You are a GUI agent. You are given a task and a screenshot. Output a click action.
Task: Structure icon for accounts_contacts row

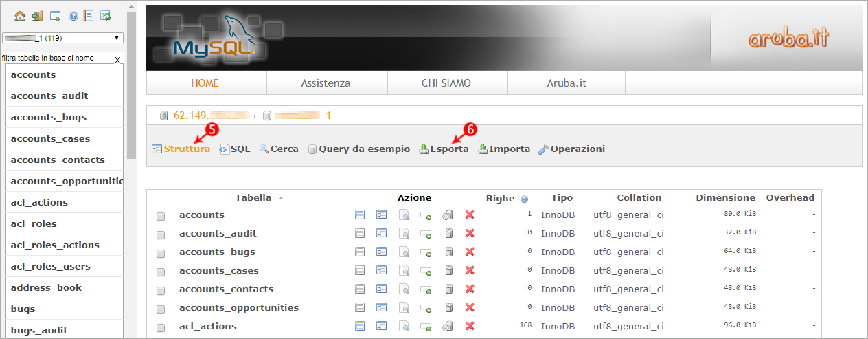[x=382, y=289]
